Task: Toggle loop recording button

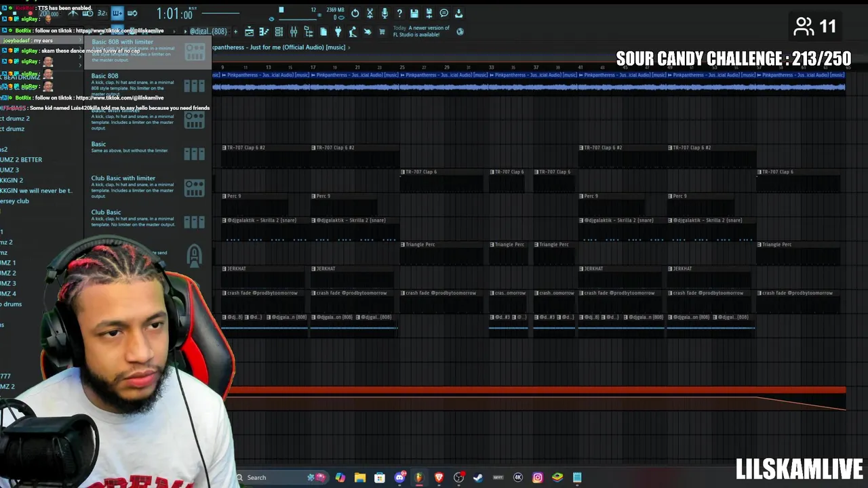Action: tap(132, 13)
